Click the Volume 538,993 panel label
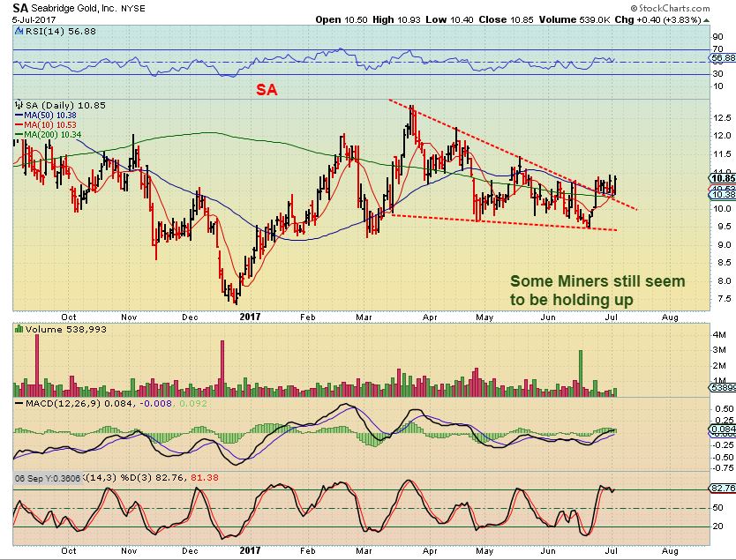The image size is (736, 560). click(65, 329)
